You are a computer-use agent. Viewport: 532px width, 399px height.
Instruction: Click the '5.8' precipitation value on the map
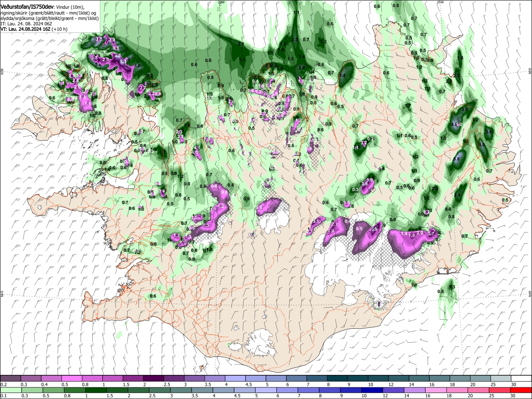456,159
